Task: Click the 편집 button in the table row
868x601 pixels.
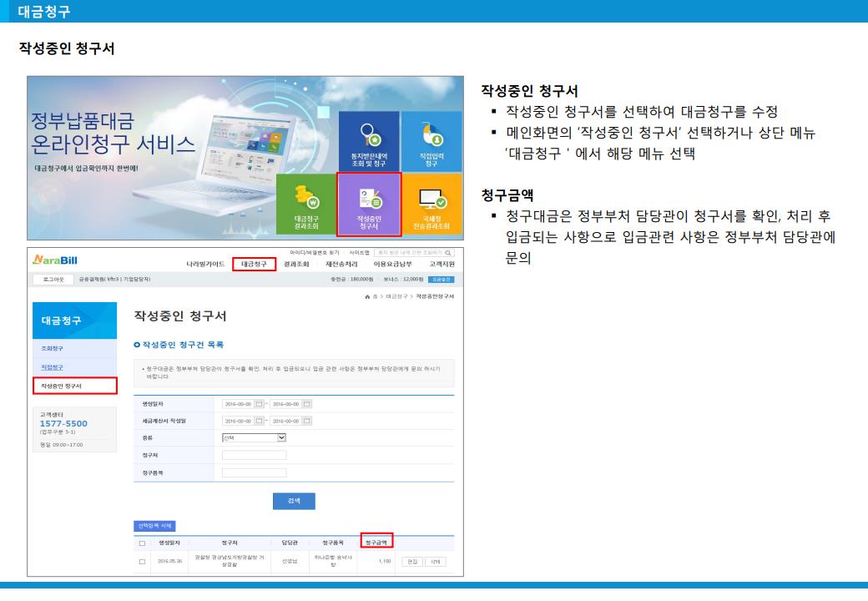Action: (412, 562)
